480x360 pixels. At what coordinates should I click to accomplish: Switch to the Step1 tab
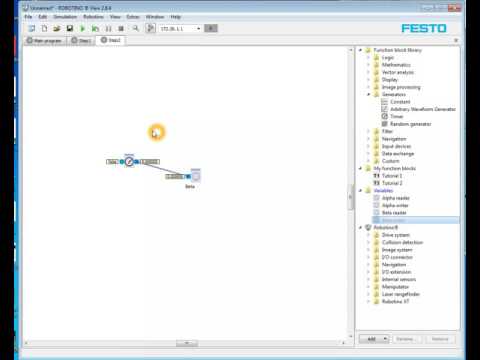point(81,41)
